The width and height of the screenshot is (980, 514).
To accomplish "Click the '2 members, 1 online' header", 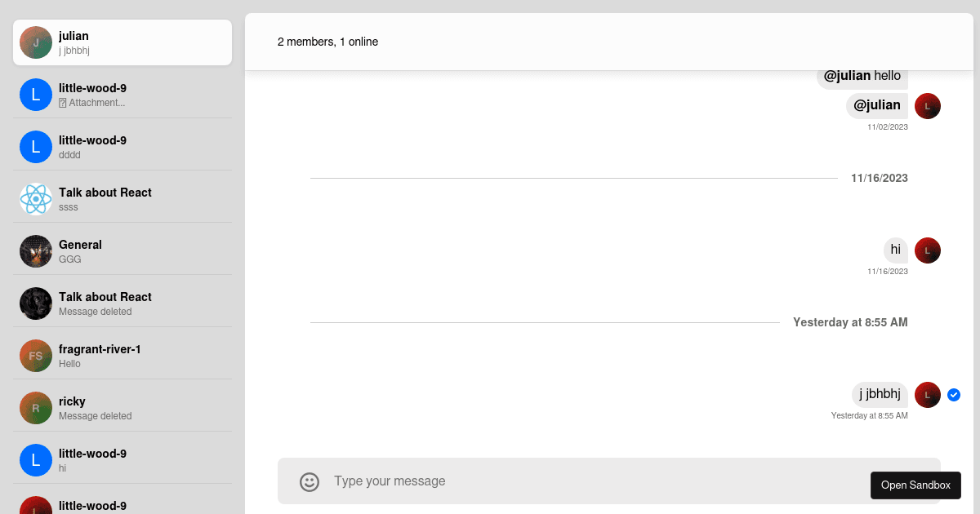I will tap(327, 42).
